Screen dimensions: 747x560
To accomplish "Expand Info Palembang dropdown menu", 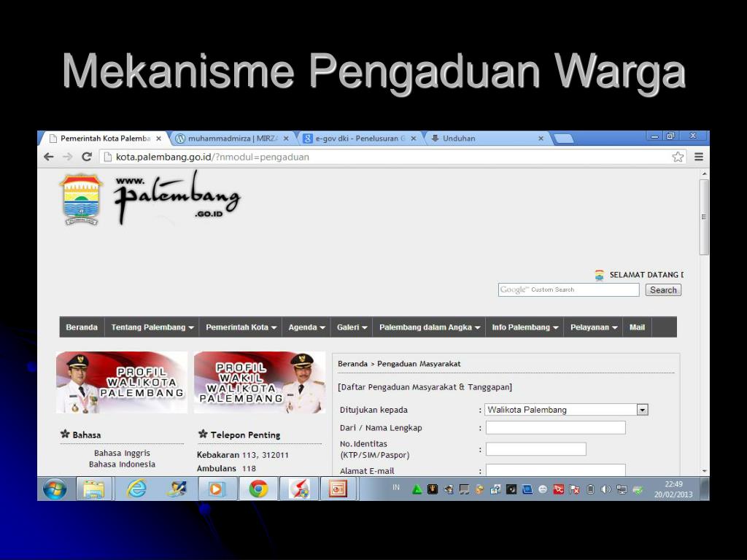I will (x=525, y=327).
